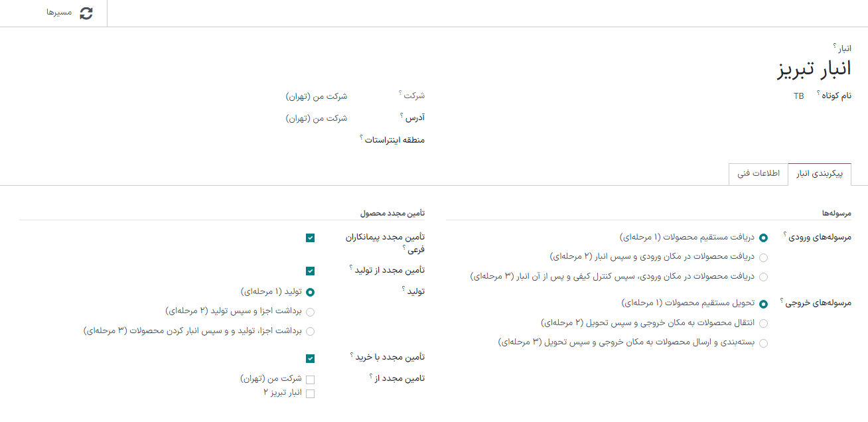Click the help mark beside مرسوله‌های ورودی
Screen dimensions: 868x422
784,234
